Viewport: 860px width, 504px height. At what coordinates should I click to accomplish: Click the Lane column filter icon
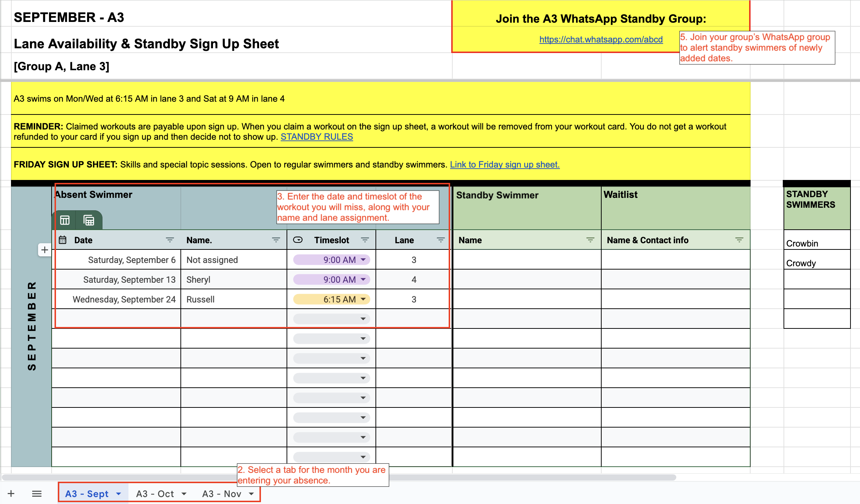tap(441, 240)
